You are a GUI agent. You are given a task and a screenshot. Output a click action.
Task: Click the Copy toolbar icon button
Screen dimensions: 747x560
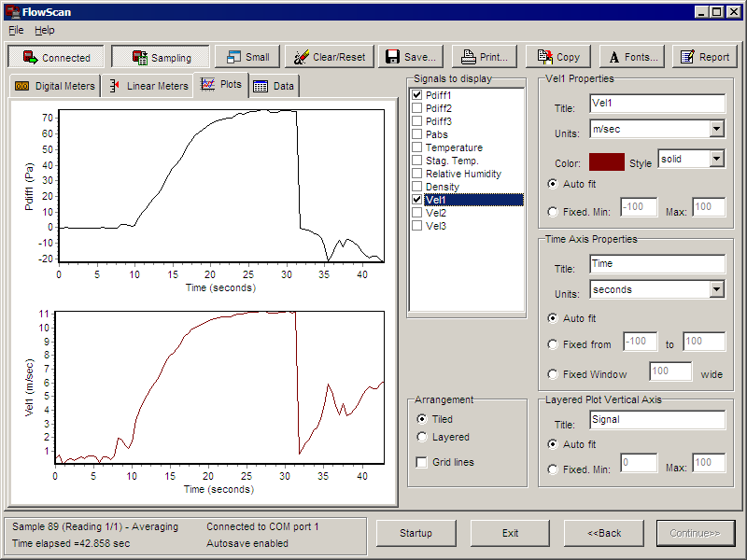click(x=557, y=57)
